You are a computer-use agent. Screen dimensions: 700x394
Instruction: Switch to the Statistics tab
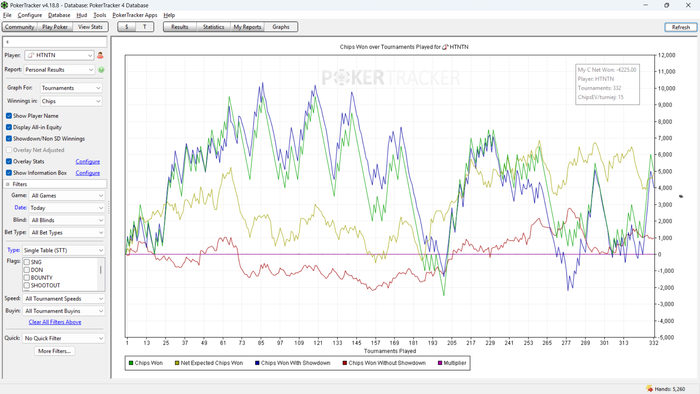[x=213, y=27]
